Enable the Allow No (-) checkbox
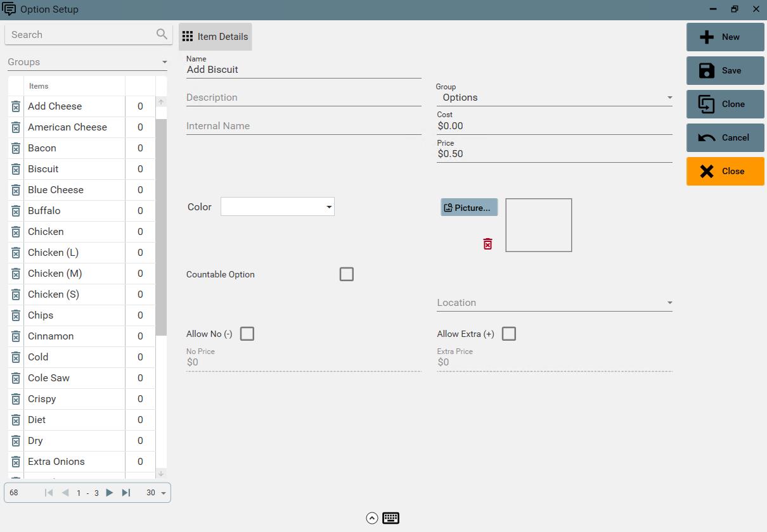Viewport: 767px width, 532px height. (247, 334)
